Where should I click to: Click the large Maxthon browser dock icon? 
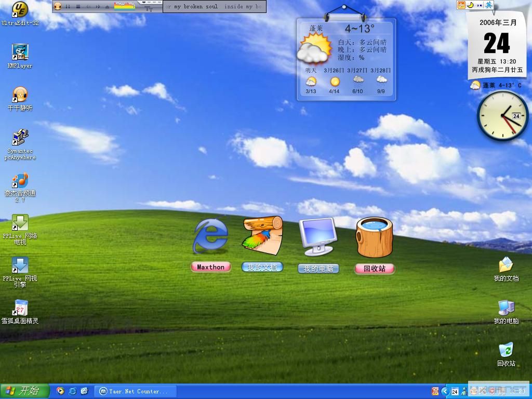[x=210, y=236]
